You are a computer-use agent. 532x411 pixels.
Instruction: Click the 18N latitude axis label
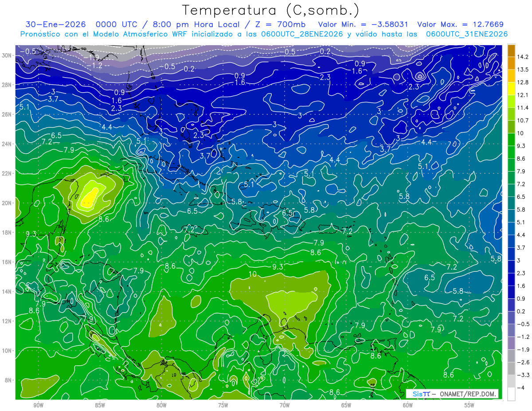click(7, 232)
